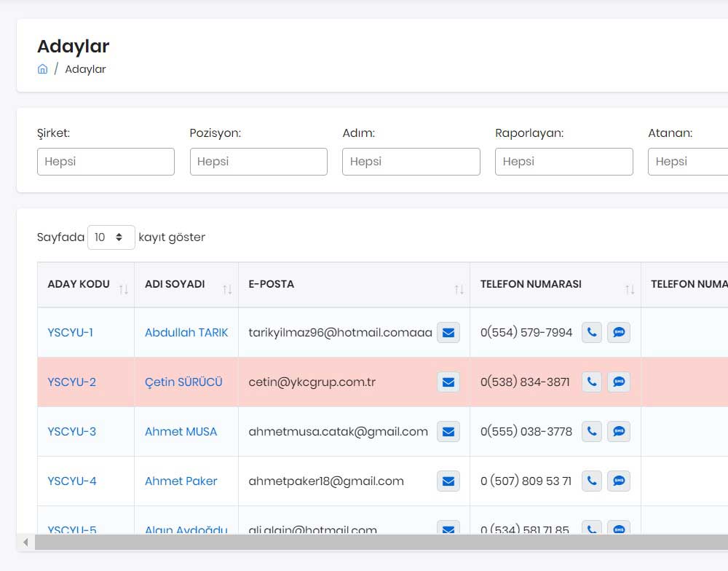This screenshot has height=571, width=728.
Task: Open candidate code YSCYU-2
Action: [71, 382]
